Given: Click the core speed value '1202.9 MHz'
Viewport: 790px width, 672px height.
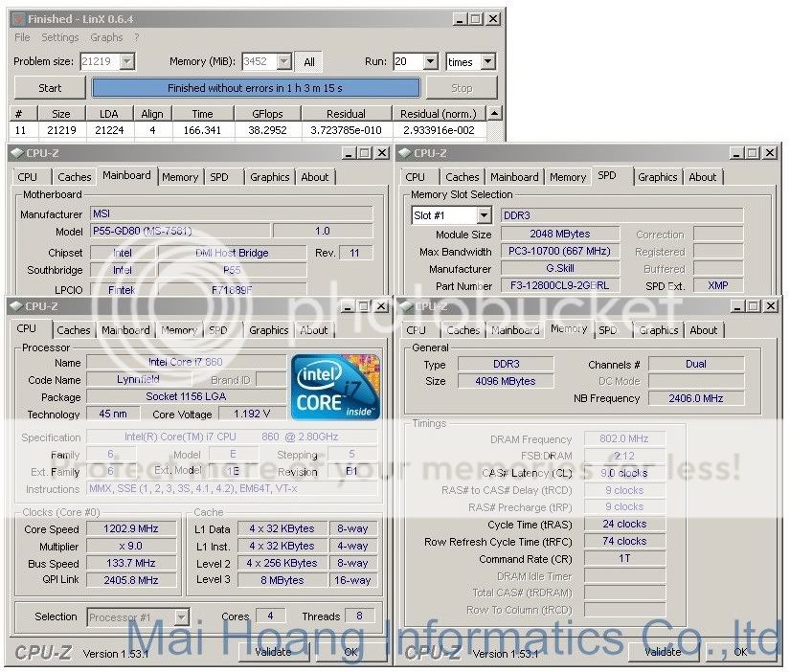Looking at the screenshot, I should click(131, 529).
